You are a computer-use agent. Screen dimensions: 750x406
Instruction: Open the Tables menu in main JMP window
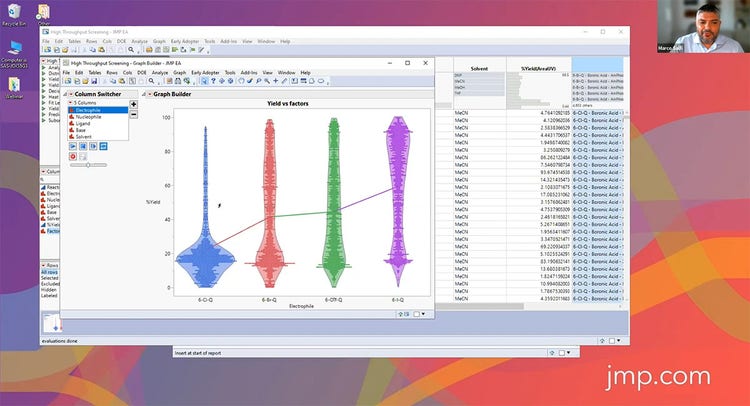74,42
